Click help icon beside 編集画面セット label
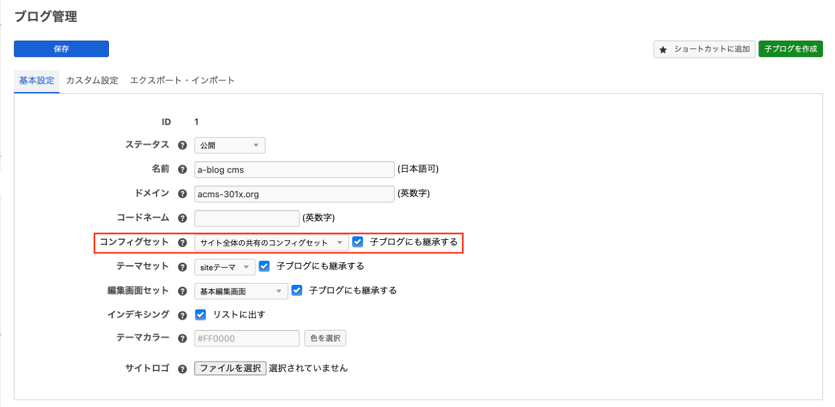The width and height of the screenshot is (835, 407). (x=182, y=291)
